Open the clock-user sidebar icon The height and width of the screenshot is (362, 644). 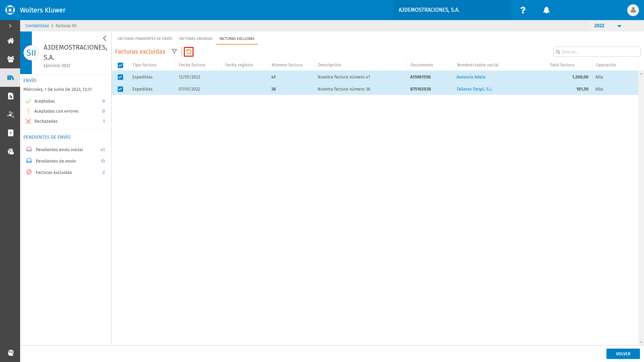point(11,152)
